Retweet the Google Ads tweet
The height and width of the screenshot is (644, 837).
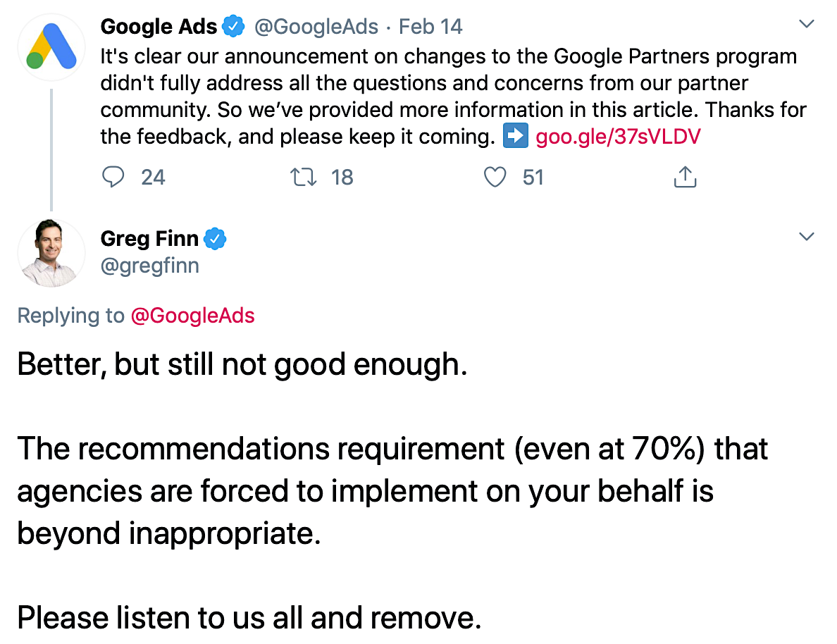pos(303,177)
